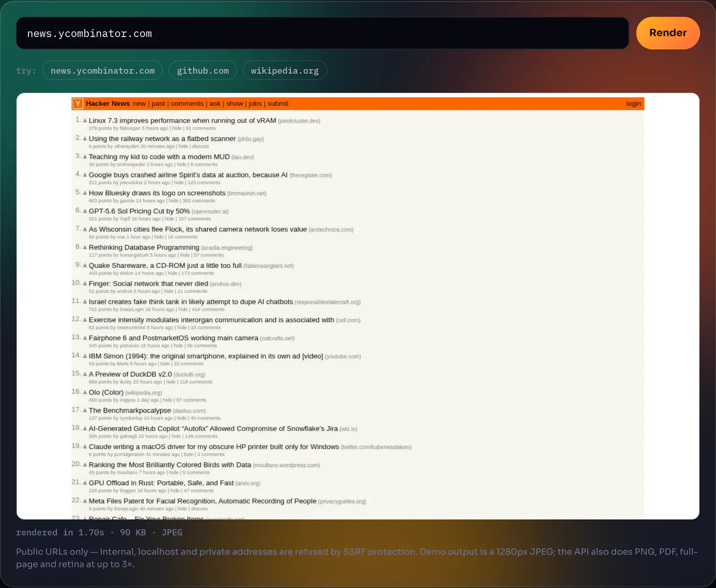
Task: Click the (theregister.com) domain link
Action: [311, 175]
